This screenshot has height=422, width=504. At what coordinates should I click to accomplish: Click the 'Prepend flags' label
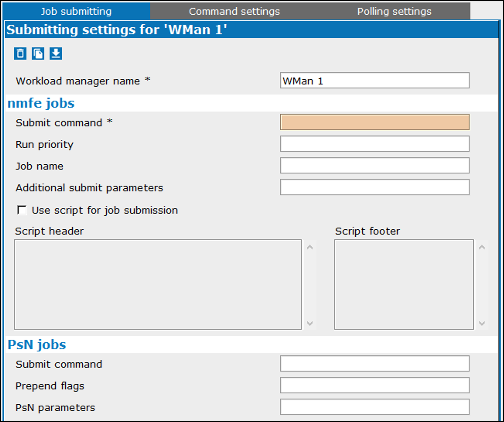coord(50,386)
